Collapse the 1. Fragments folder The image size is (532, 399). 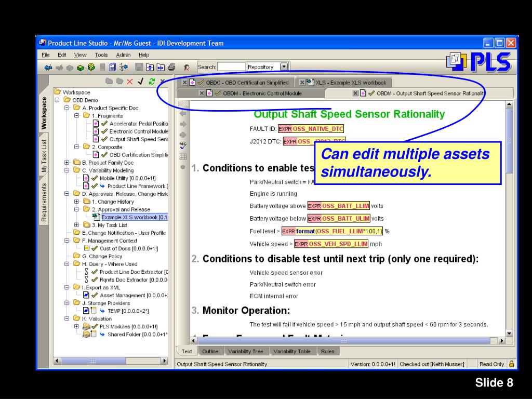click(x=77, y=116)
